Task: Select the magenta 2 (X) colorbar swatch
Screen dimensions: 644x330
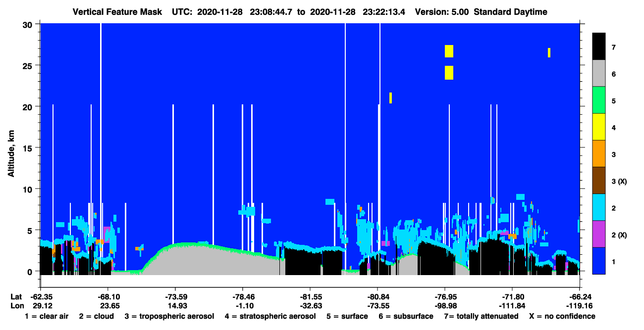Action: pyautogui.click(x=599, y=234)
